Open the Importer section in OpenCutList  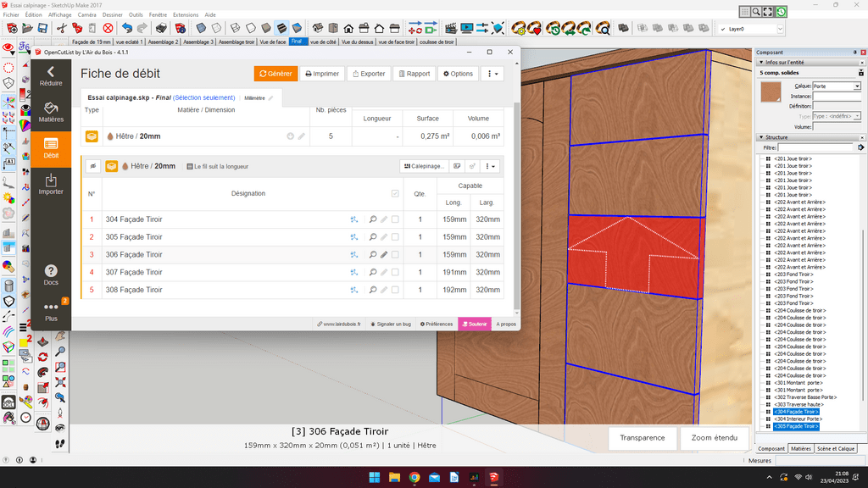click(x=51, y=184)
